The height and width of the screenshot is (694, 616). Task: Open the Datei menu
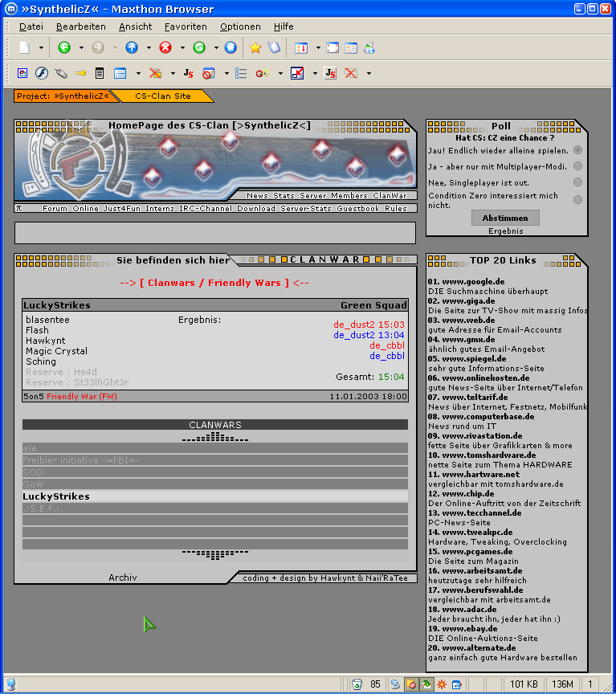coord(31,27)
